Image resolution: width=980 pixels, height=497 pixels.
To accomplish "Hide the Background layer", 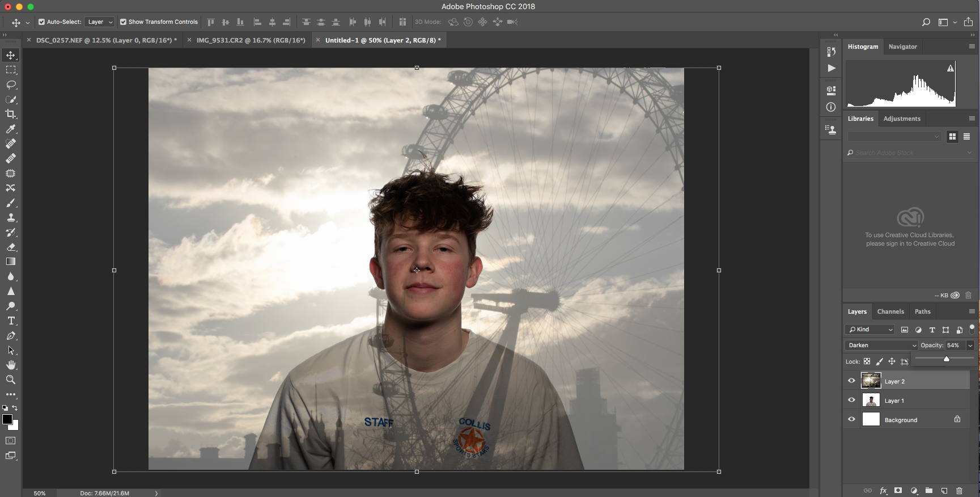I will pos(851,420).
